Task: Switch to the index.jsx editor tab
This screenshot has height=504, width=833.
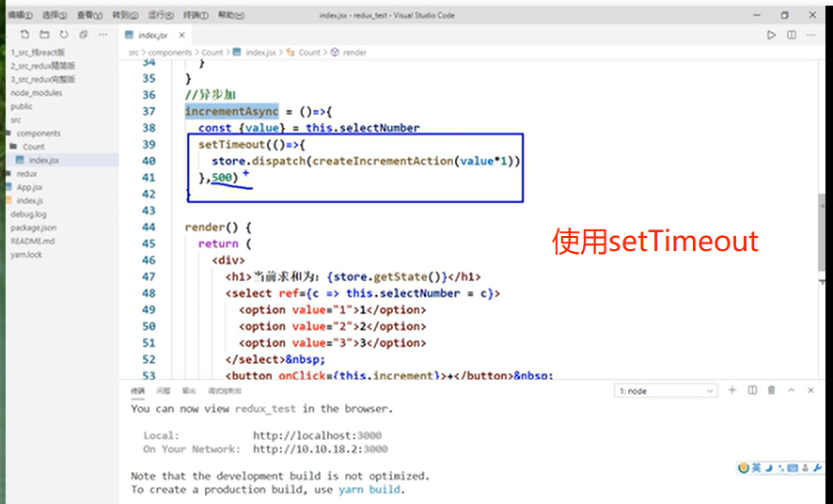Action: point(152,35)
